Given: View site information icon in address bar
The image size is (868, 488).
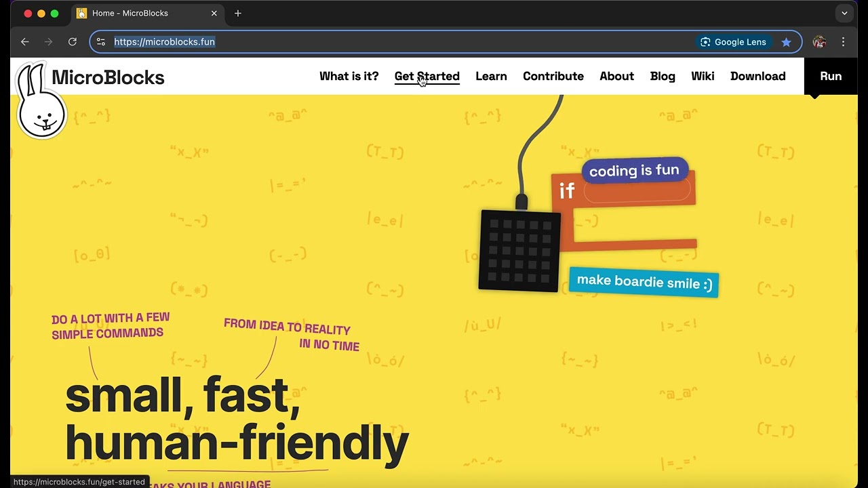Looking at the screenshot, I should pos(101,42).
